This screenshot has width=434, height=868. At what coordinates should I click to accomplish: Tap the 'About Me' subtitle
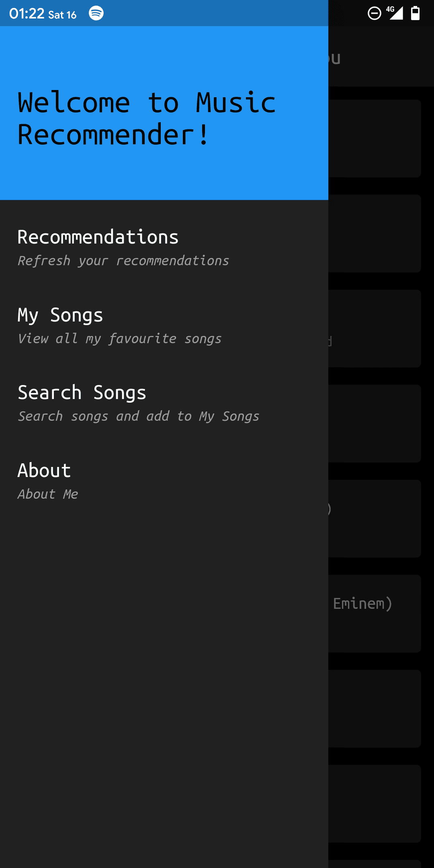(x=48, y=494)
